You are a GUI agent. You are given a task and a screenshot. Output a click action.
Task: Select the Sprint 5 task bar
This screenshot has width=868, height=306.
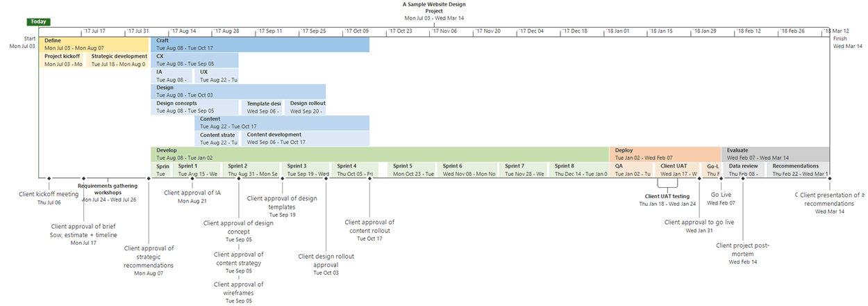411,170
